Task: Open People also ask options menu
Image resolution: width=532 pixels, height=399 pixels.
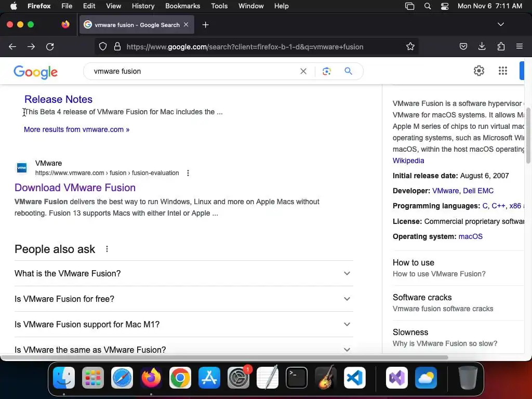Action: pyautogui.click(x=107, y=249)
